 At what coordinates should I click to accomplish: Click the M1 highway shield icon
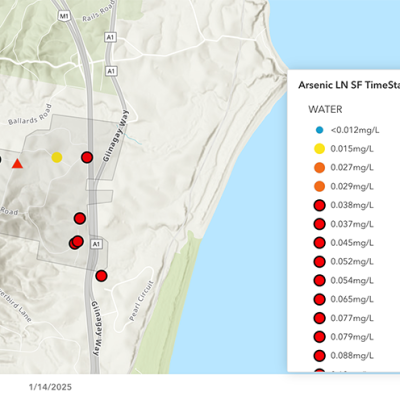(63, 16)
